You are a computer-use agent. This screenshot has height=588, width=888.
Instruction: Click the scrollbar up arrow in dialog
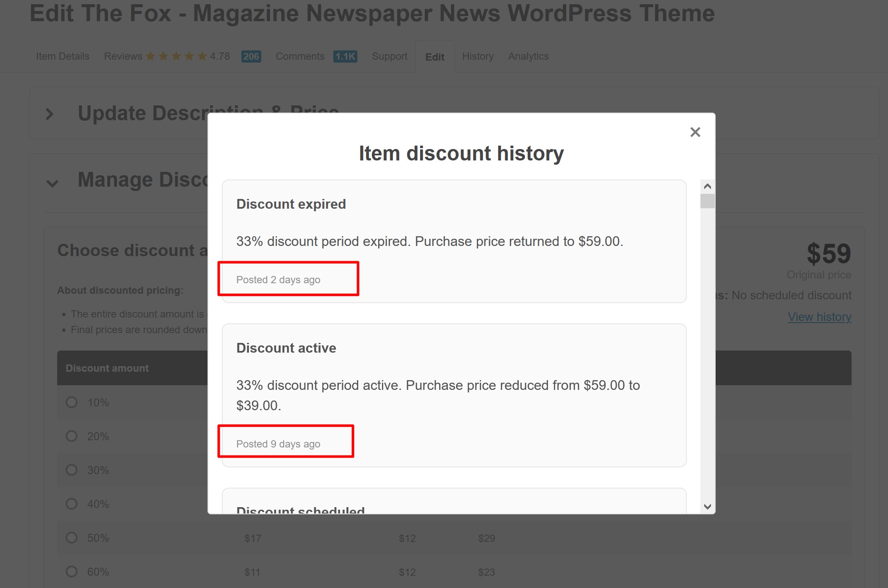707,186
